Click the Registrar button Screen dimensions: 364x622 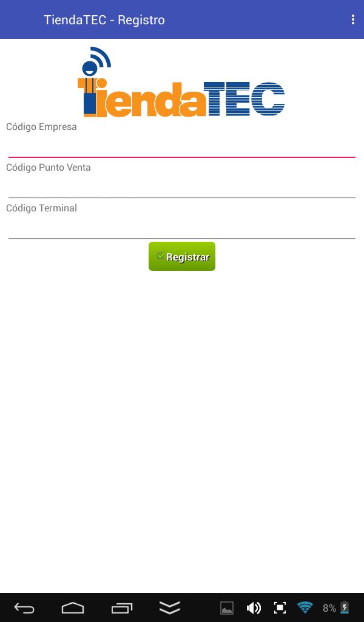pyautogui.click(x=182, y=256)
